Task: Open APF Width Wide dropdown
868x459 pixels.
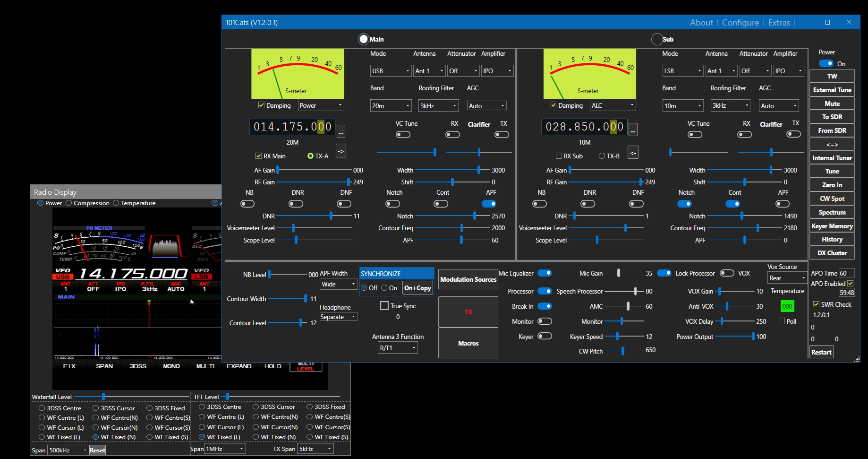Action: click(x=338, y=284)
